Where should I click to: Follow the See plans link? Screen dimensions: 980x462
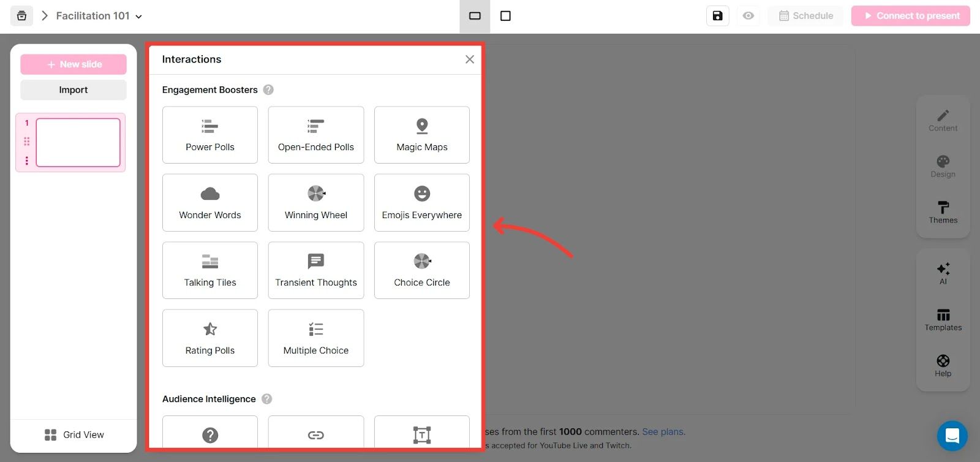coord(663,432)
